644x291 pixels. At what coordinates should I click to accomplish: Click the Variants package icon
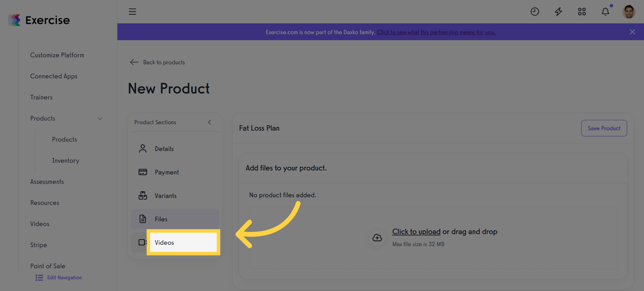coord(143,195)
